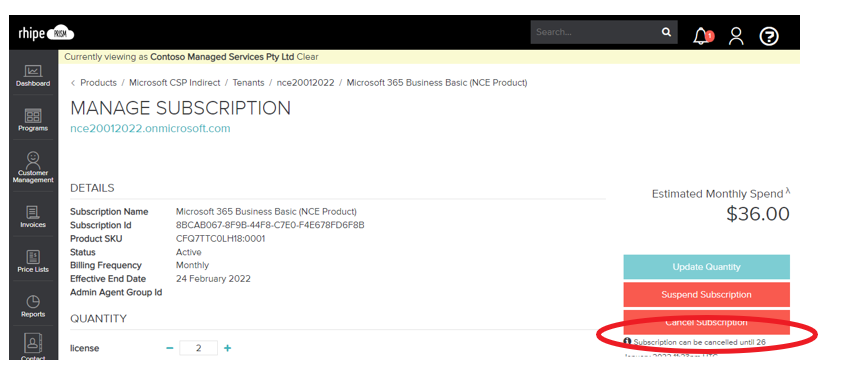Click the rhipe PRISM logo
This screenshot has height=378, width=848.
[46, 34]
